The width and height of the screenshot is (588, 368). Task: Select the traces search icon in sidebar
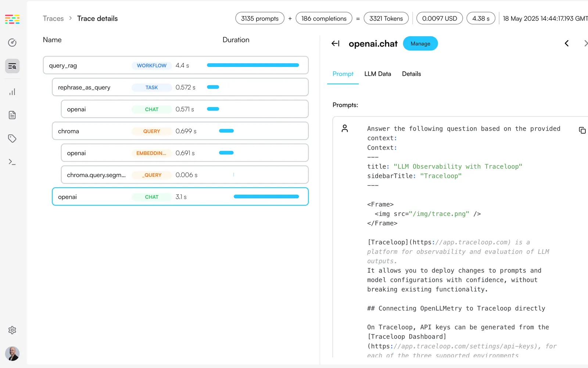[12, 66]
